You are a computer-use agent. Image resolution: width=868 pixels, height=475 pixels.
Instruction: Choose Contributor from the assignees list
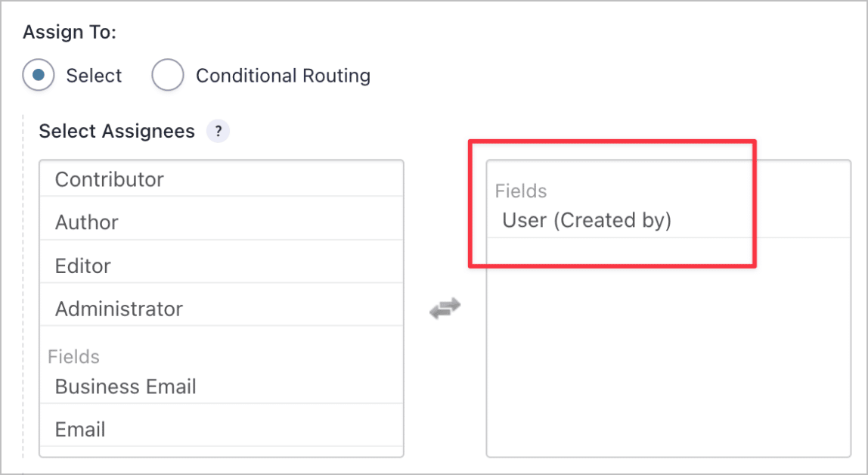109,179
